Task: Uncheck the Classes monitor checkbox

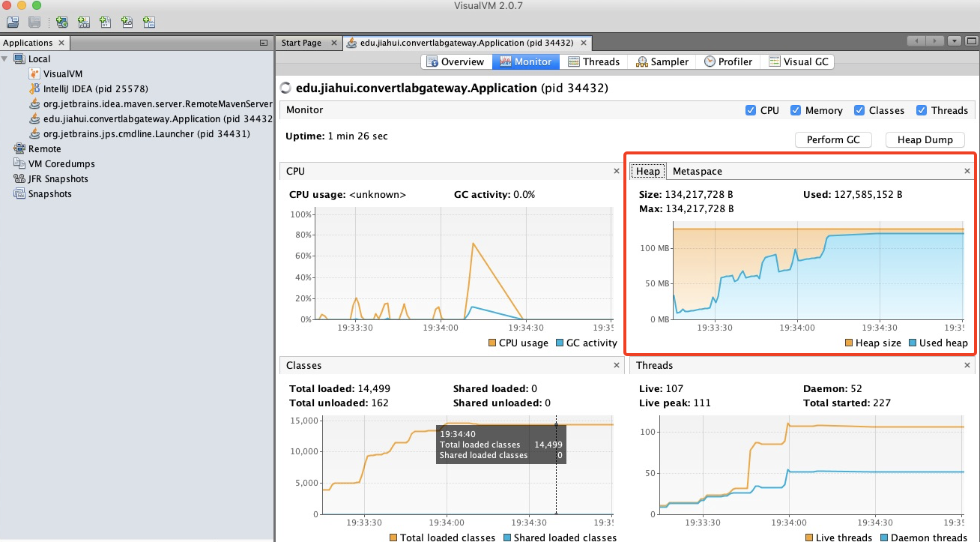Action: [x=859, y=110]
